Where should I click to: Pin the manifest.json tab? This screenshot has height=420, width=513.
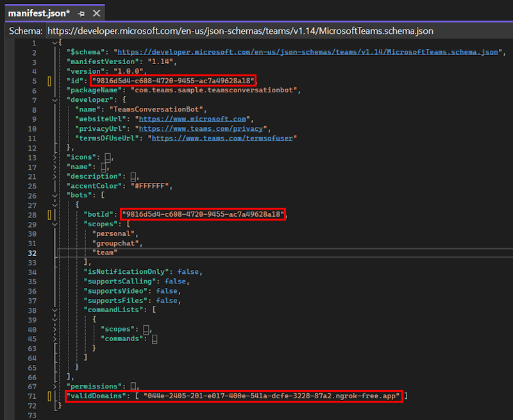pyautogui.click(x=81, y=13)
